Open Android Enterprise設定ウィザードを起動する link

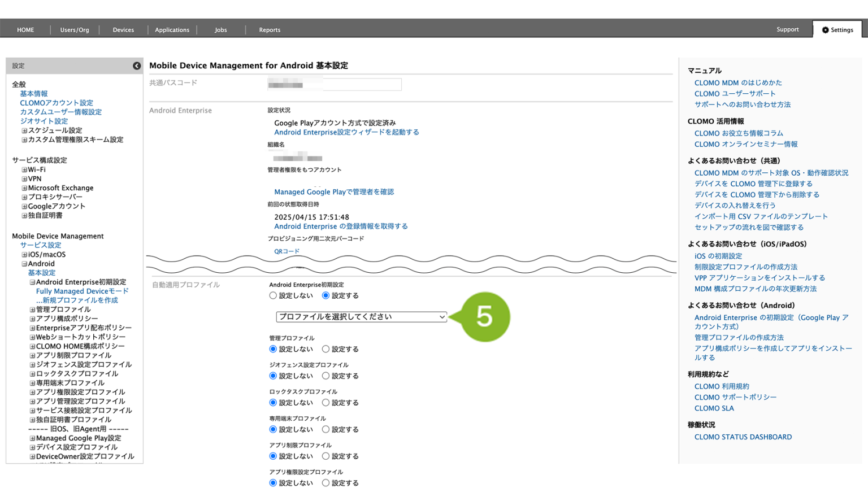pos(346,132)
